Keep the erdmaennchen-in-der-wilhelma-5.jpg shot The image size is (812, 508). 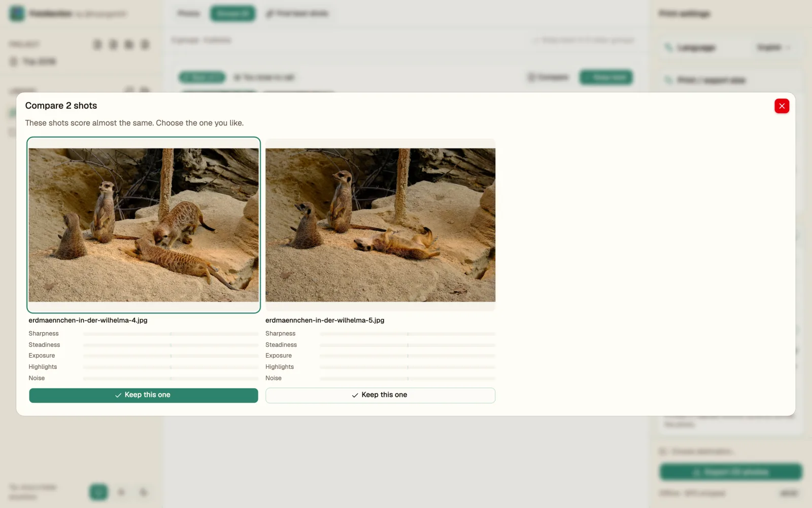[x=380, y=395]
